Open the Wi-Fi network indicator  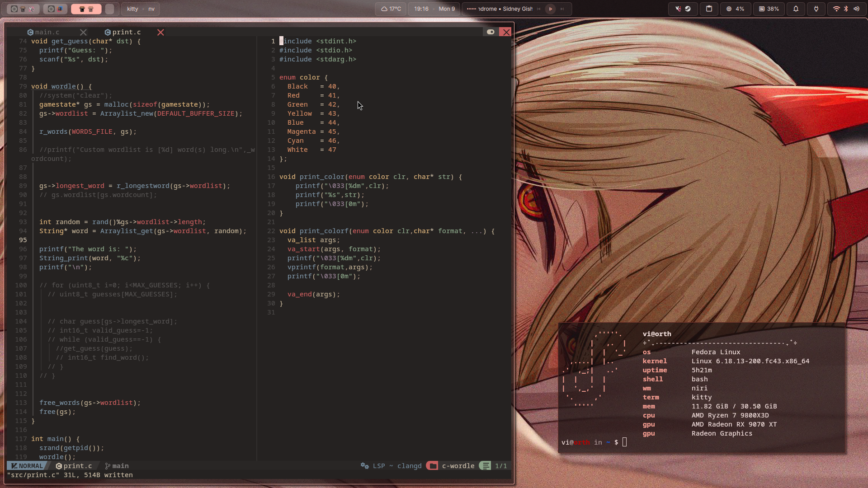(836, 9)
